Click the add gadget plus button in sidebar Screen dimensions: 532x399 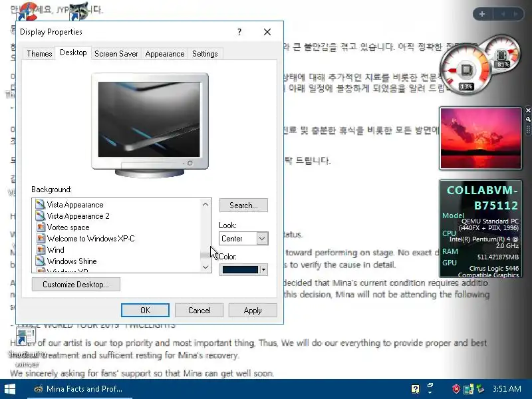pos(482,14)
